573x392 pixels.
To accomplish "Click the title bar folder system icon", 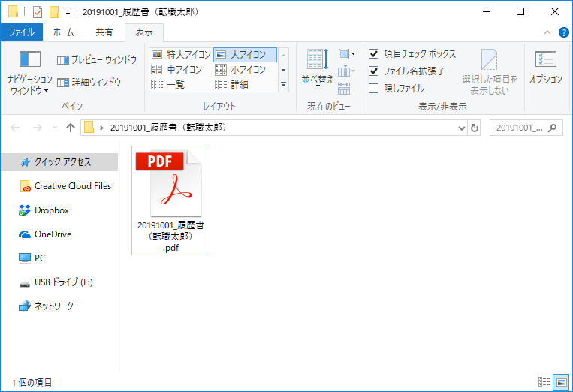I will coord(14,12).
